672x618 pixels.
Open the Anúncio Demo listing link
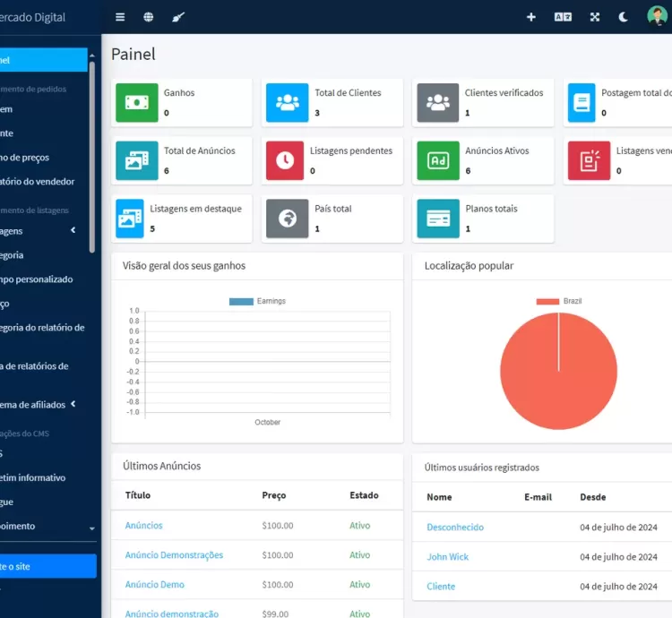pos(154,585)
